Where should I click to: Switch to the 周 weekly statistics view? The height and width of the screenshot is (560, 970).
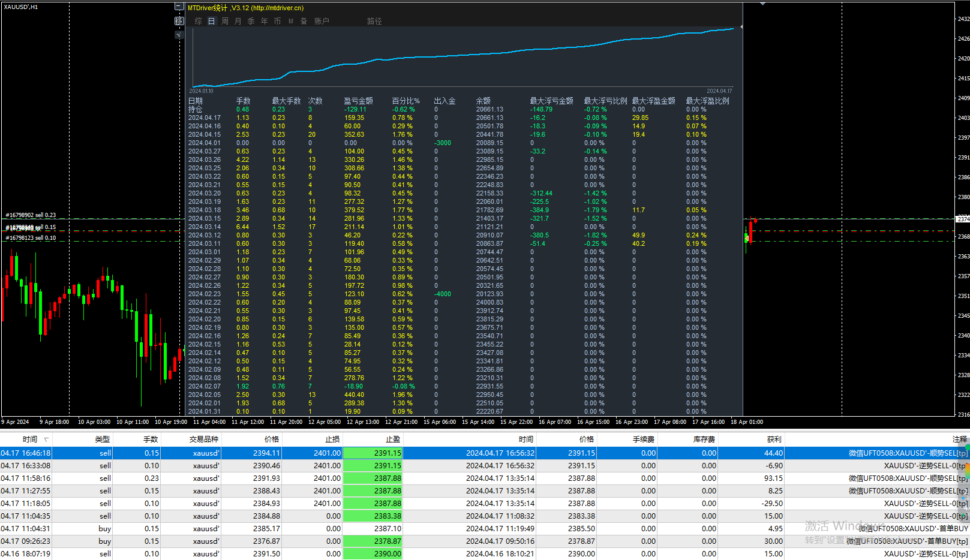[x=225, y=21]
